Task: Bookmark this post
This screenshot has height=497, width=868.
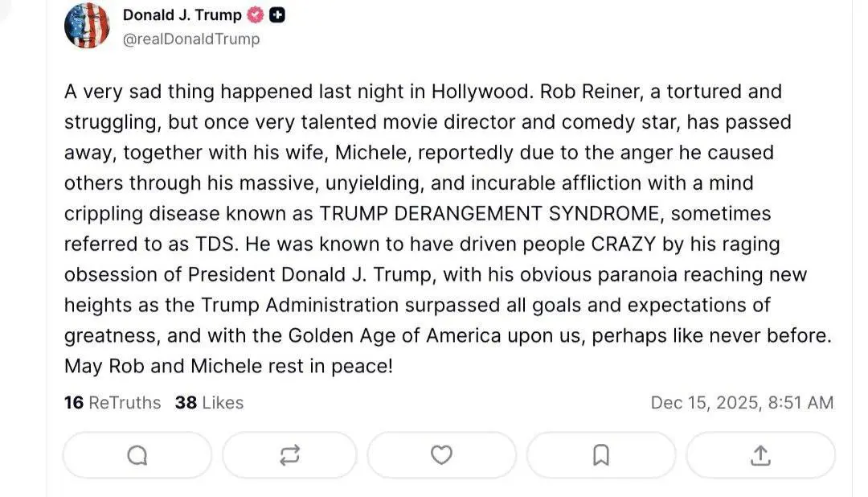Action: (x=600, y=455)
